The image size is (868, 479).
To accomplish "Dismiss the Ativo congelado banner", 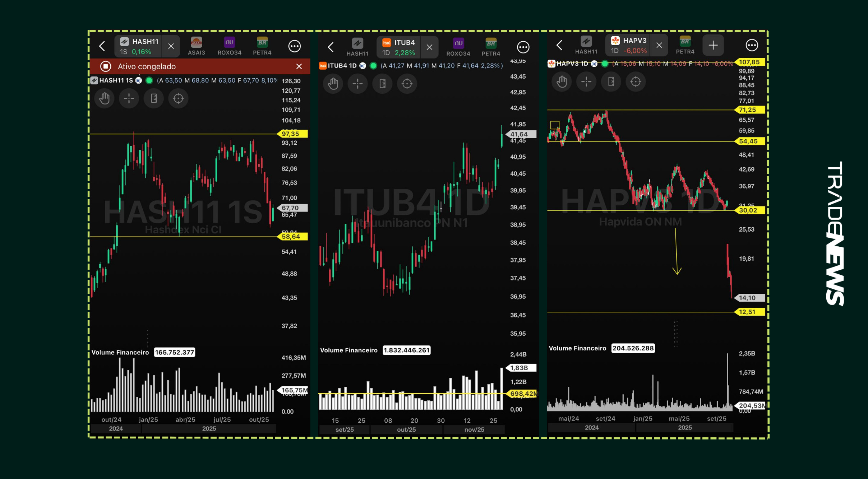I will coord(299,66).
